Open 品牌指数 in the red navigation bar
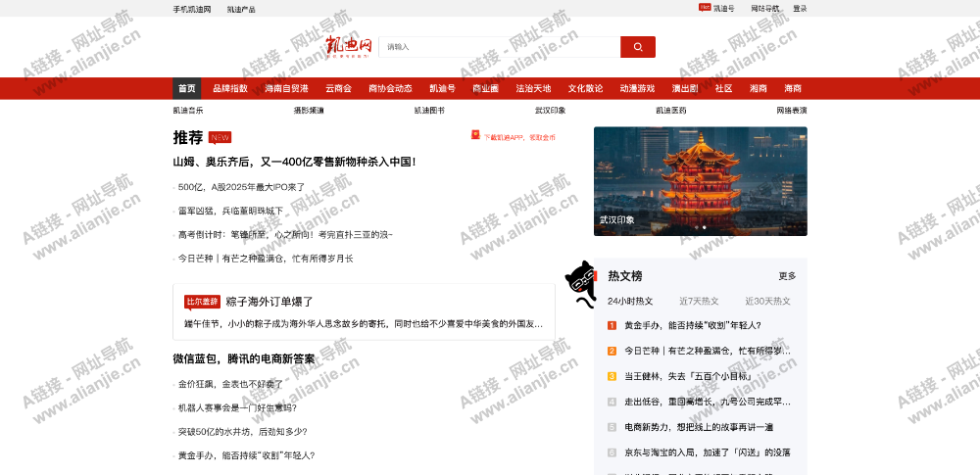The height and width of the screenshot is (475, 980). pos(230,89)
